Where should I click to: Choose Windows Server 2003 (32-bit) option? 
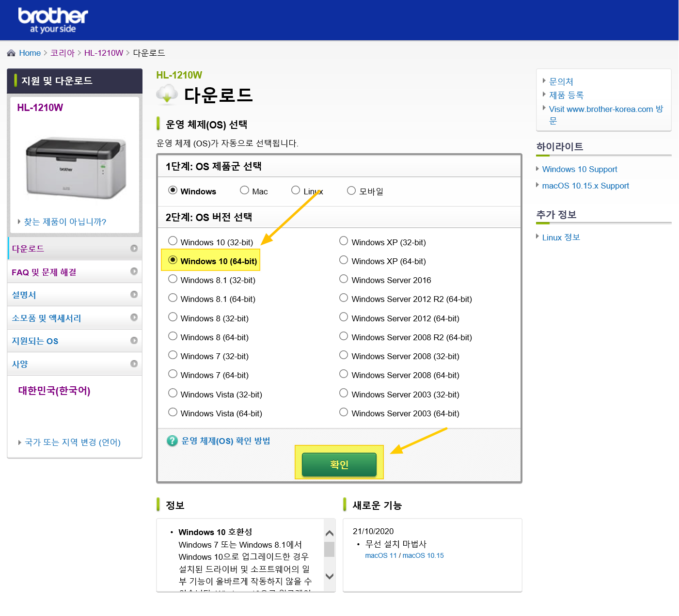(344, 393)
